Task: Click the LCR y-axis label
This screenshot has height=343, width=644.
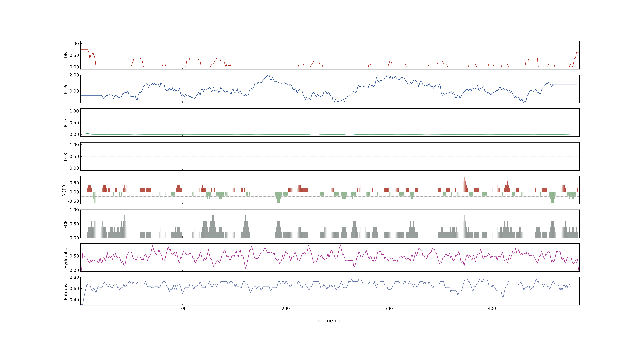Action: click(66, 157)
